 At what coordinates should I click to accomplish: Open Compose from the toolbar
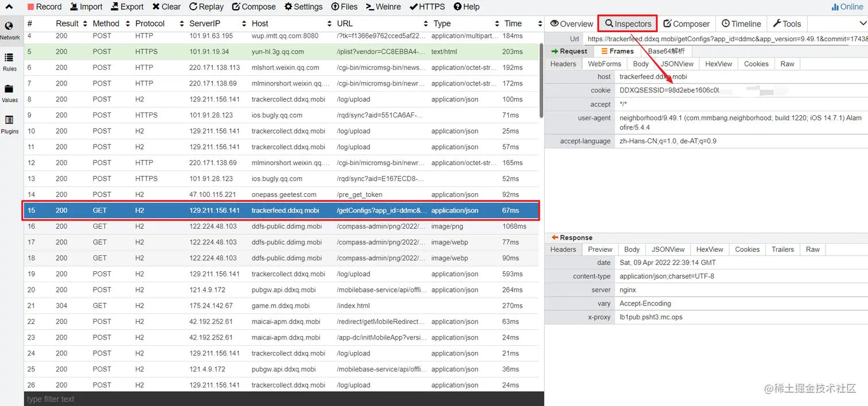(x=254, y=7)
